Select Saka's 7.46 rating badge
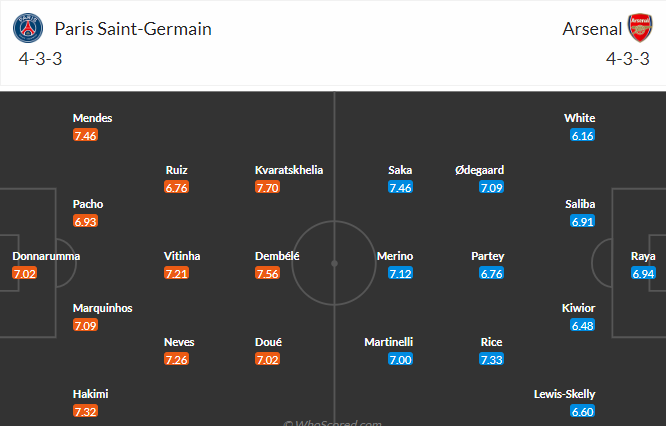The height and width of the screenshot is (426, 666). [x=400, y=187]
